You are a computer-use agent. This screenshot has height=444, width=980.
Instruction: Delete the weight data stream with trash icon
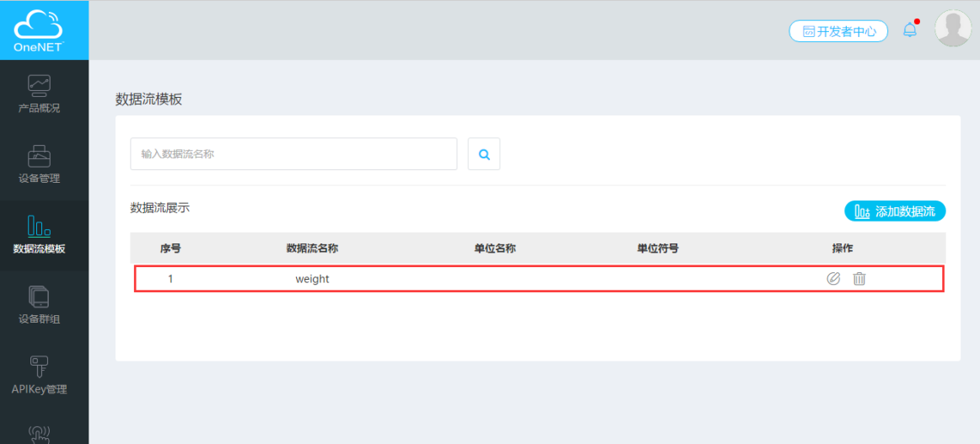pyautogui.click(x=859, y=279)
